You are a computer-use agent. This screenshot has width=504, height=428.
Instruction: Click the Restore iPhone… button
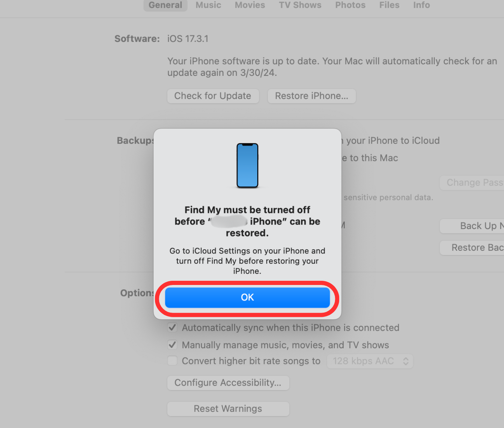(311, 96)
